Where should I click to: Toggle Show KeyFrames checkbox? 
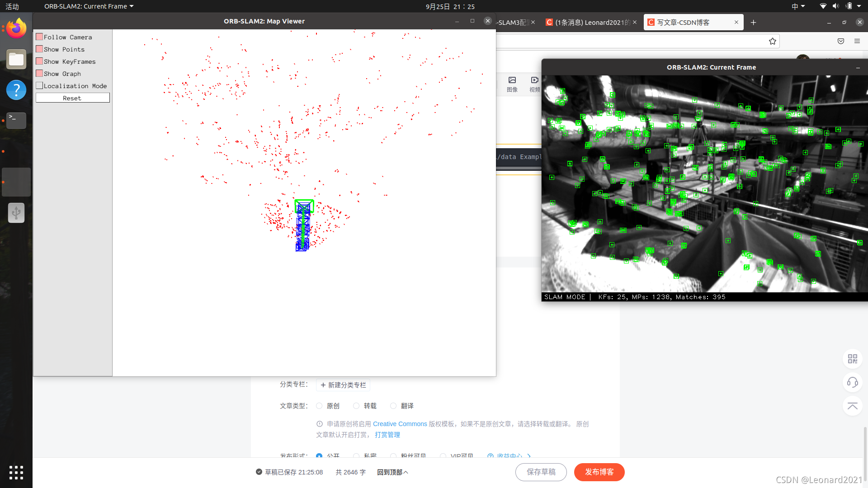pos(39,61)
